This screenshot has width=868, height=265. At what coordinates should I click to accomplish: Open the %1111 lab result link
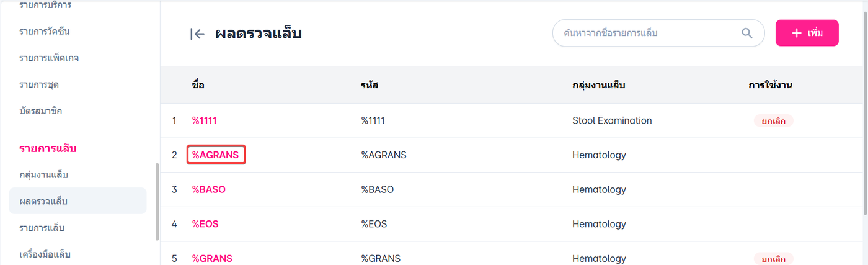click(204, 120)
